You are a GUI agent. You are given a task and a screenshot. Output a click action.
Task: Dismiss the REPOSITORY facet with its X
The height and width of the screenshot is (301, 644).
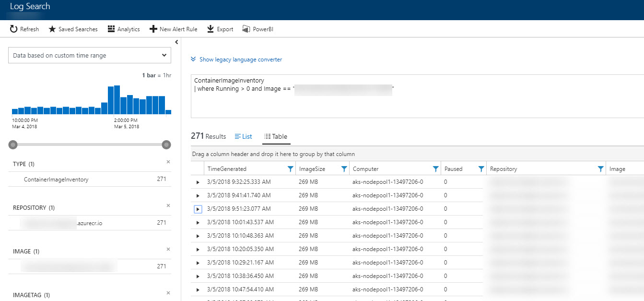[x=168, y=205]
